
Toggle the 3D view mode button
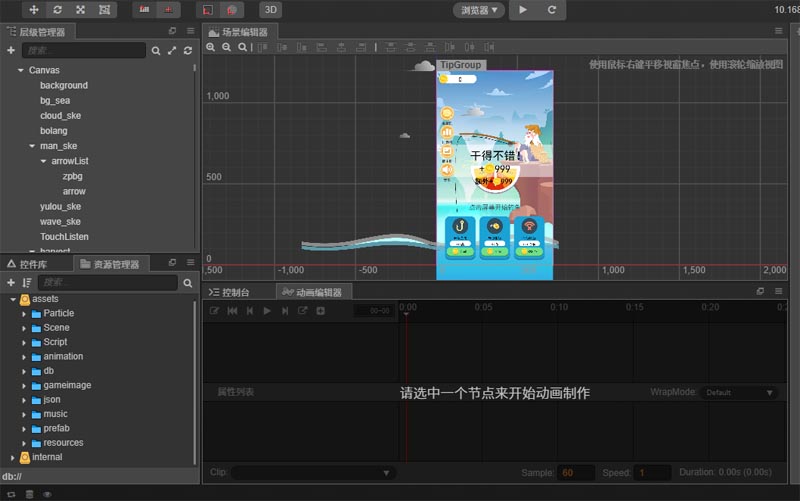point(270,9)
